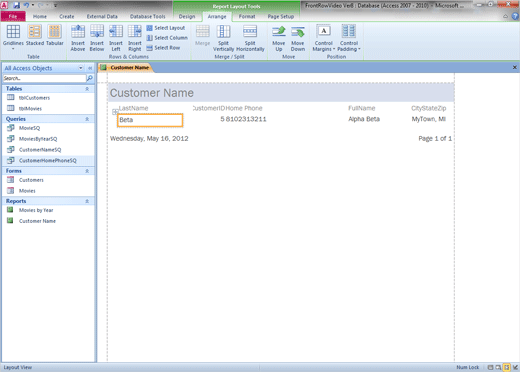Select CustomerHomePhoneSQ query
Viewport: 520px width, 372px height.
tap(48, 161)
